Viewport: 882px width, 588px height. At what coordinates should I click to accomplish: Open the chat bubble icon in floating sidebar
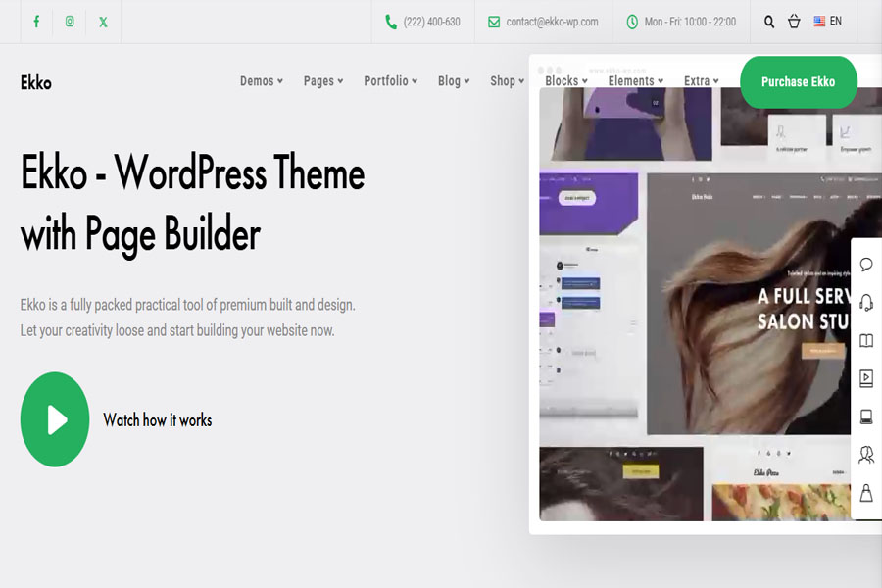(865, 265)
